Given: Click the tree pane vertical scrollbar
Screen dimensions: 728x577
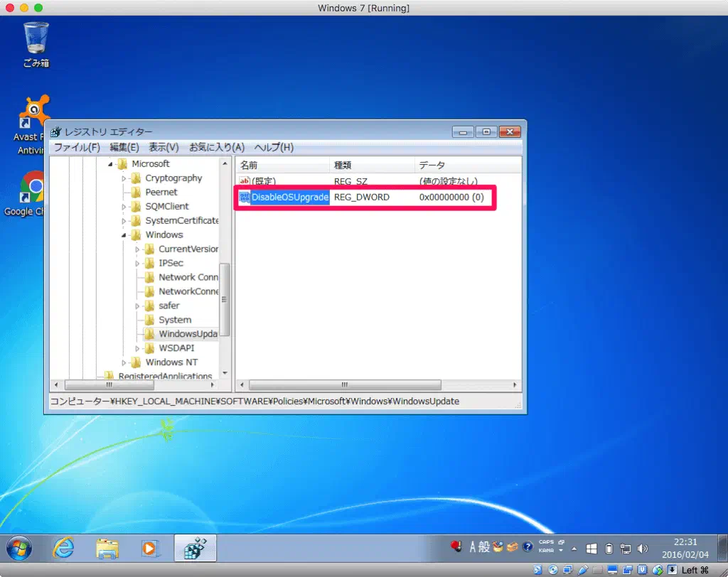Looking at the screenshot, I should click(225, 298).
